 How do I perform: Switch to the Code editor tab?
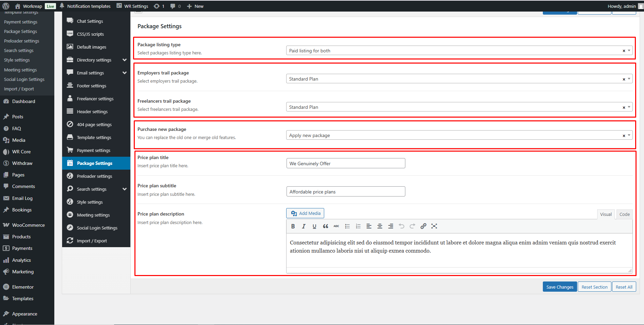pyautogui.click(x=624, y=215)
